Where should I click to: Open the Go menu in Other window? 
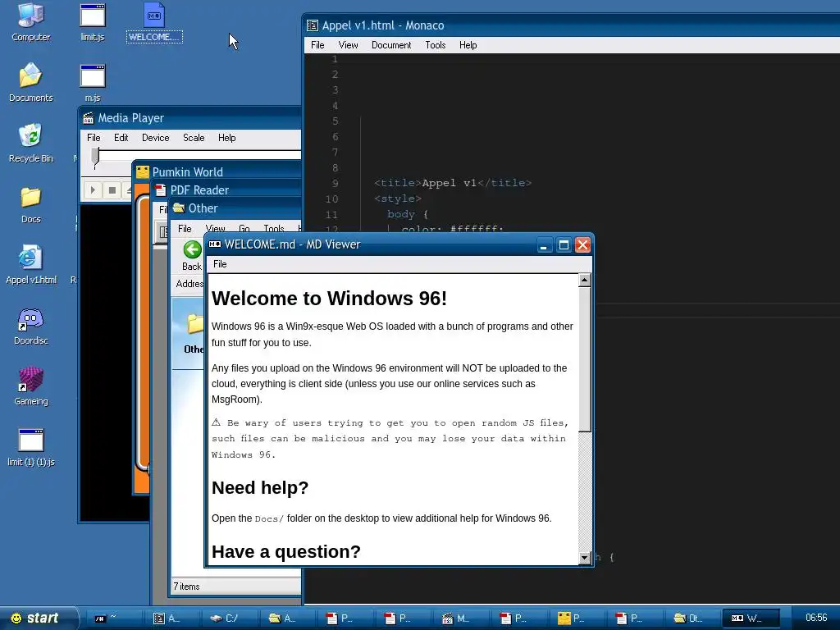[244, 229]
